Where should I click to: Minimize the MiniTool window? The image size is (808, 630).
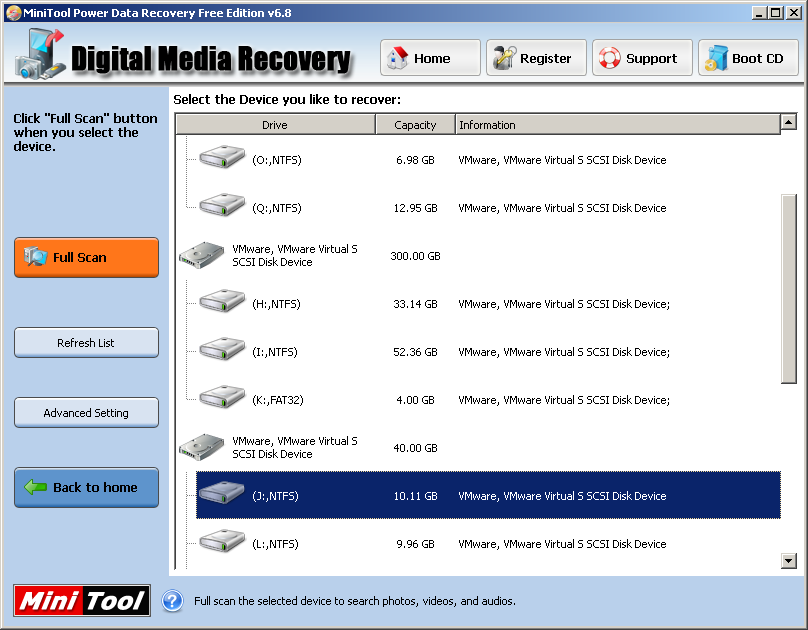(759, 13)
